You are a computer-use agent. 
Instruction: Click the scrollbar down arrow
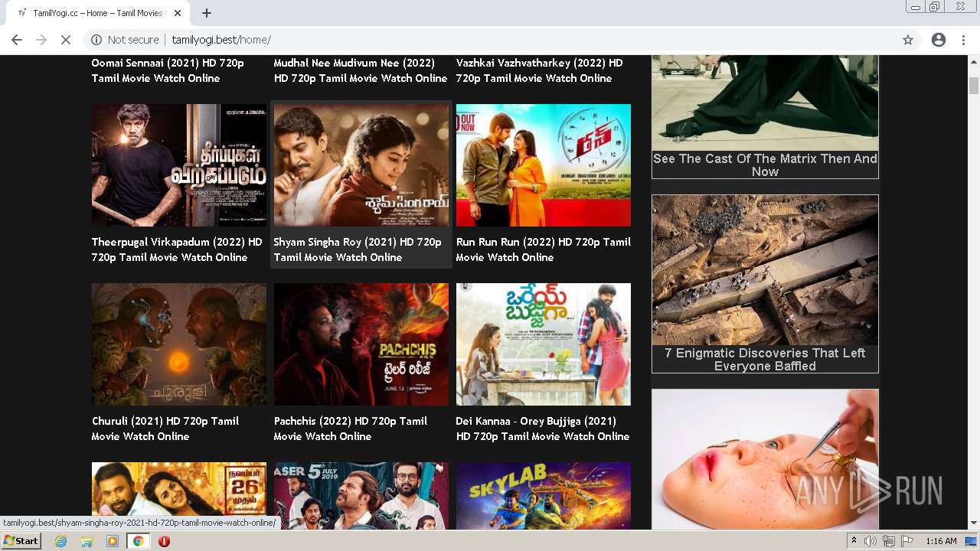tap(974, 523)
